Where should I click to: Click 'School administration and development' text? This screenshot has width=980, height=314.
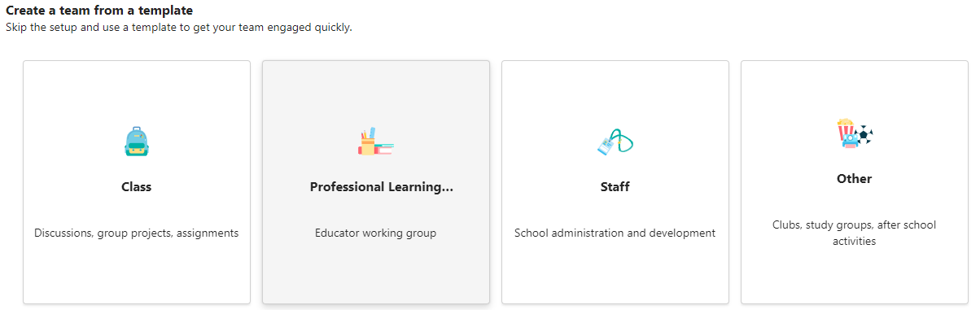click(615, 233)
